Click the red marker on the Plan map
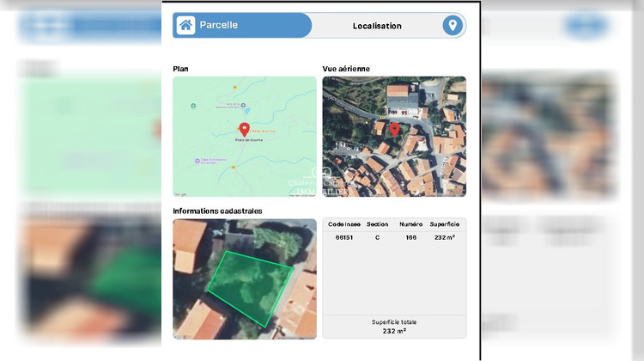Screen dimensions: 644x361 (x=245, y=130)
